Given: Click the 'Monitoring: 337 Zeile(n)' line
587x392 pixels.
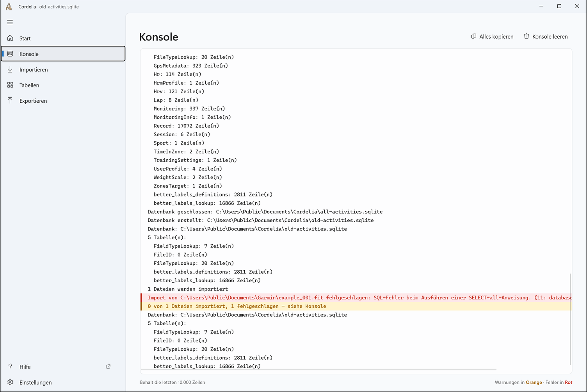Looking at the screenshot, I should pyautogui.click(x=189, y=109).
